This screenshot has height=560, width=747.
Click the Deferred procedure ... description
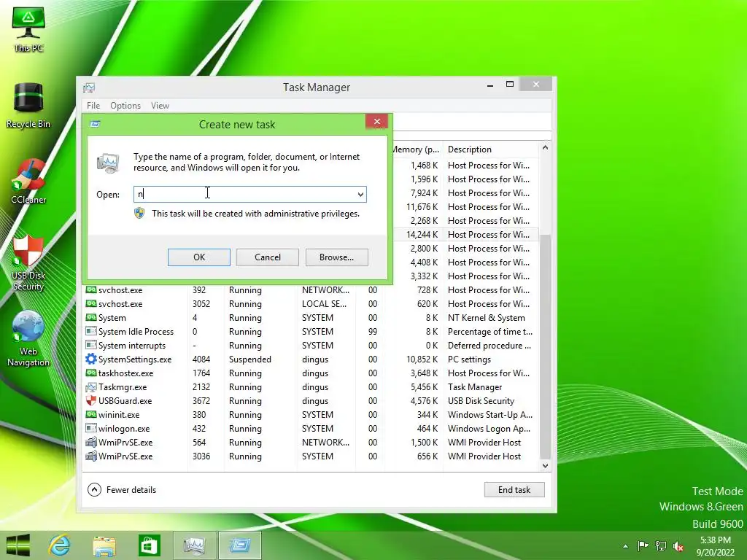[x=489, y=345]
